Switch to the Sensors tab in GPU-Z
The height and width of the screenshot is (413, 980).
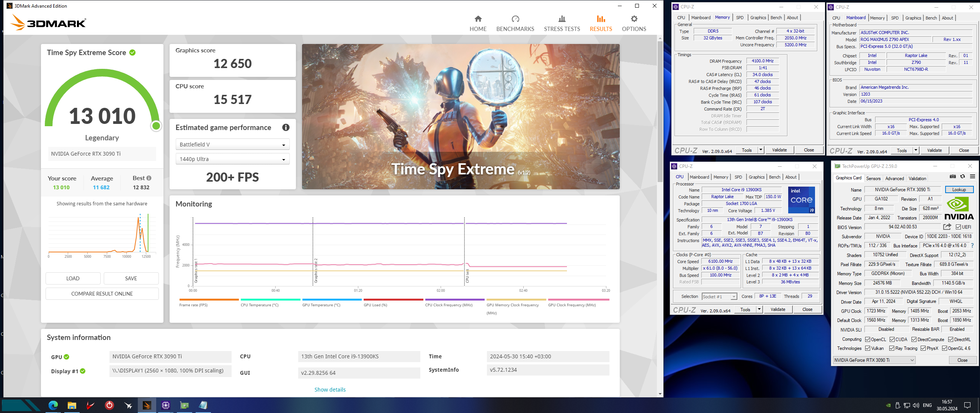point(873,179)
